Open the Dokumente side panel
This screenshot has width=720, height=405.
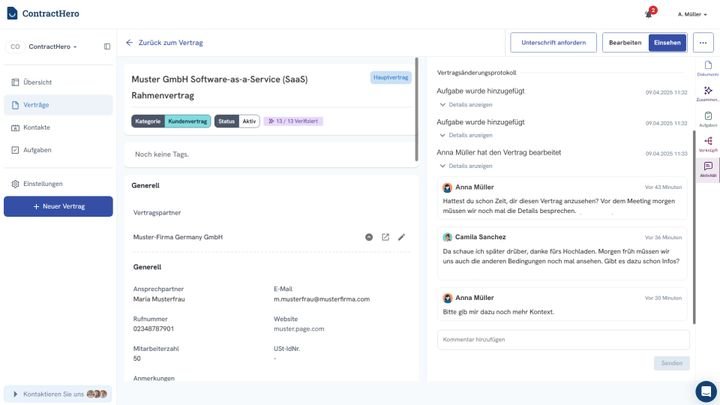[x=708, y=68]
